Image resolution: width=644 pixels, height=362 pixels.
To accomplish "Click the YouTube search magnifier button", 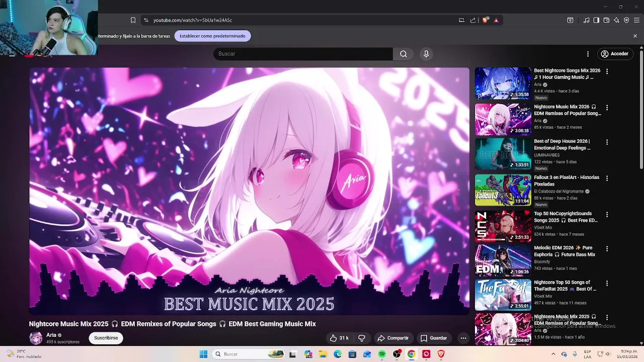I will [x=404, y=54].
